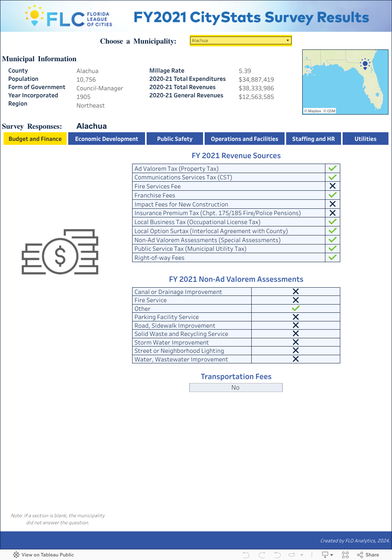The width and height of the screenshot is (392, 560).
Task: Click the Redo icon in the bottom toolbar
Action: pos(262,555)
